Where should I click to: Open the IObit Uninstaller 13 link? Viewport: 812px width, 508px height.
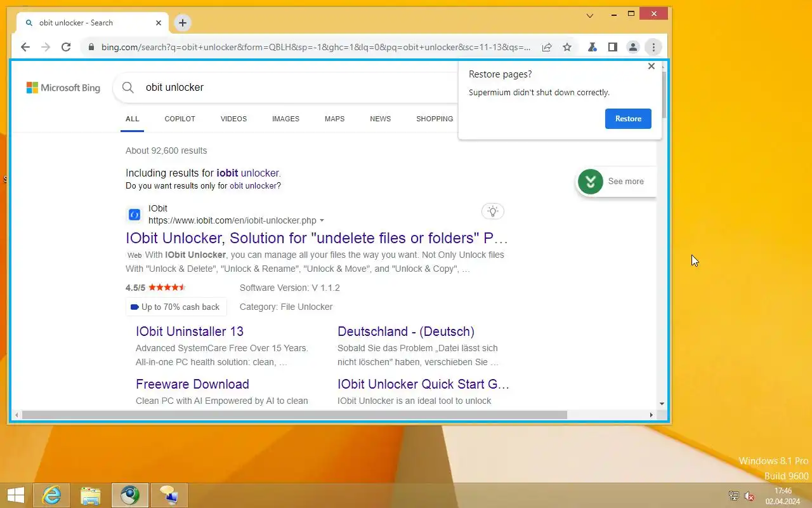190,331
